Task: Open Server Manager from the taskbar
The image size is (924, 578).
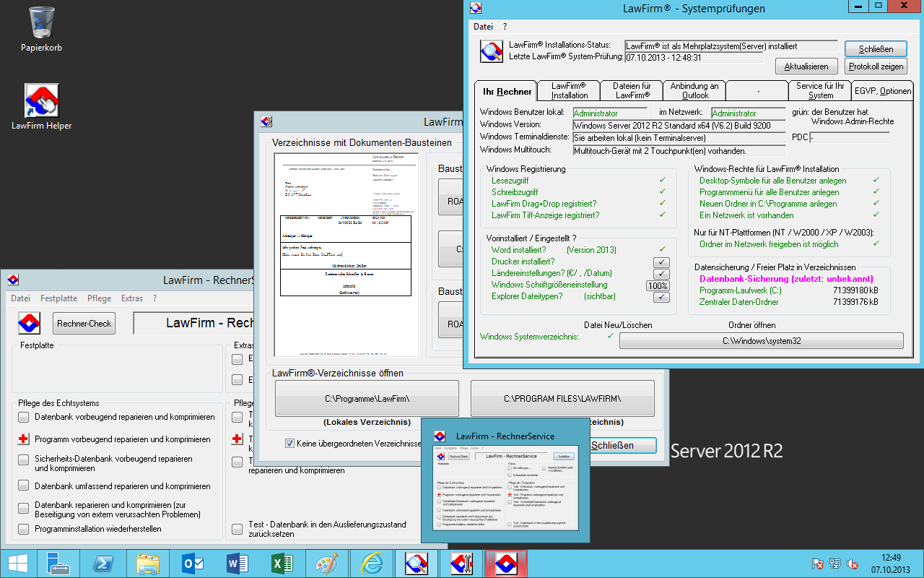Action: [58, 564]
